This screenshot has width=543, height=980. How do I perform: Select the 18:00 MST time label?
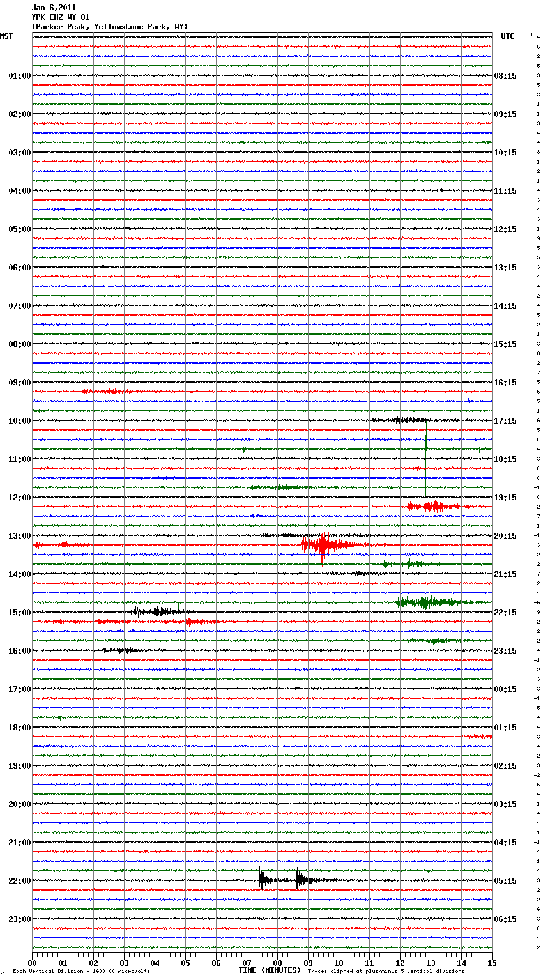click(19, 728)
